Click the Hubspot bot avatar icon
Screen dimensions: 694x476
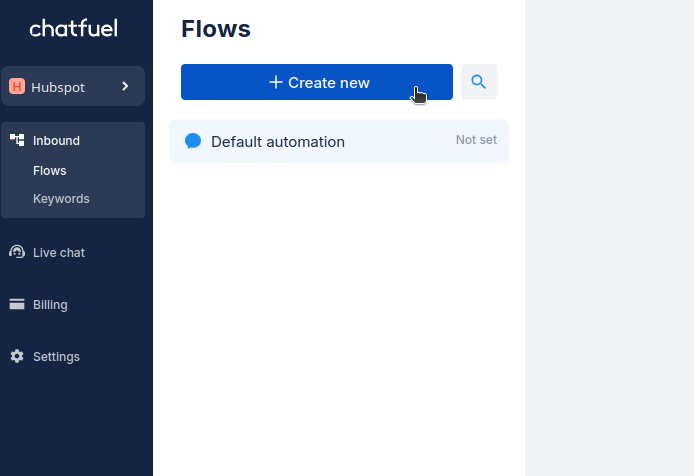click(x=17, y=86)
